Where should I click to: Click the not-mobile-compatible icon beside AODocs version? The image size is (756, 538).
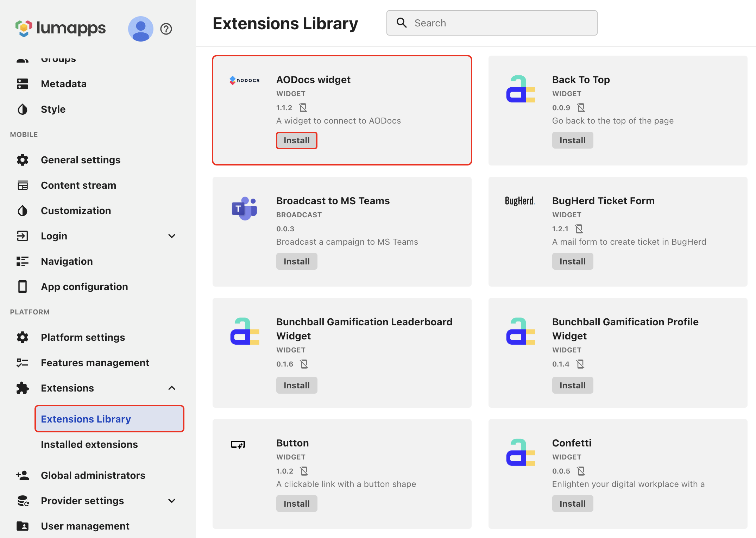[x=303, y=107]
